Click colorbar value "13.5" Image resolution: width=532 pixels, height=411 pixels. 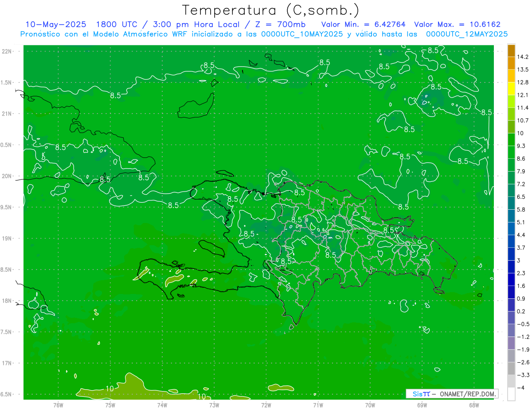523,70
